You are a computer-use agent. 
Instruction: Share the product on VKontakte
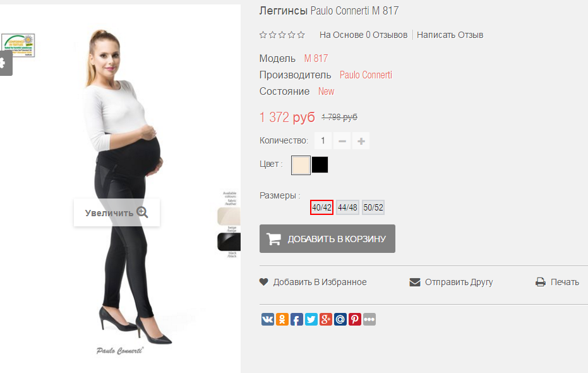267,319
